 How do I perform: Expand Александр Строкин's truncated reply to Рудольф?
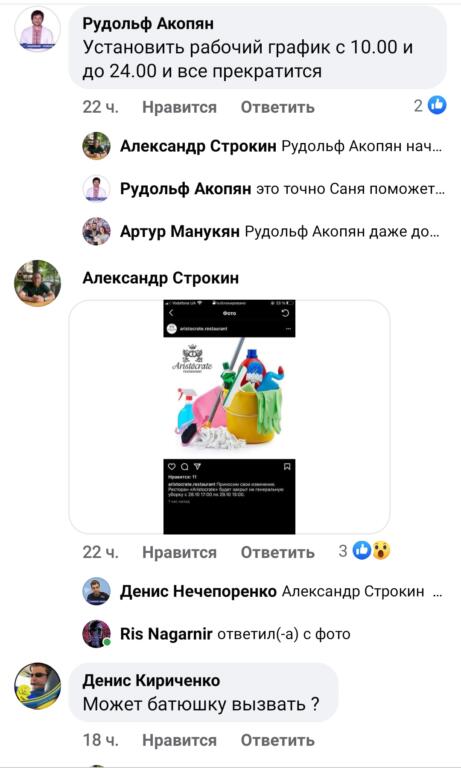coord(281,146)
